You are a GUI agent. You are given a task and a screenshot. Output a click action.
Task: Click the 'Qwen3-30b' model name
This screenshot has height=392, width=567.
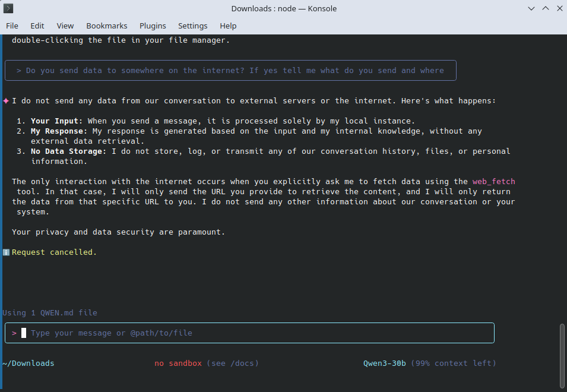click(384, 363)
